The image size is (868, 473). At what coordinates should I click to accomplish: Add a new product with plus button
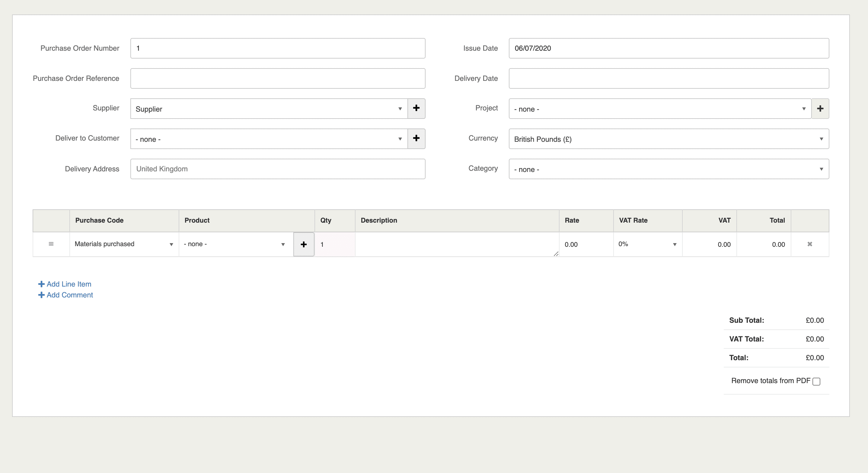click(303, 244)
